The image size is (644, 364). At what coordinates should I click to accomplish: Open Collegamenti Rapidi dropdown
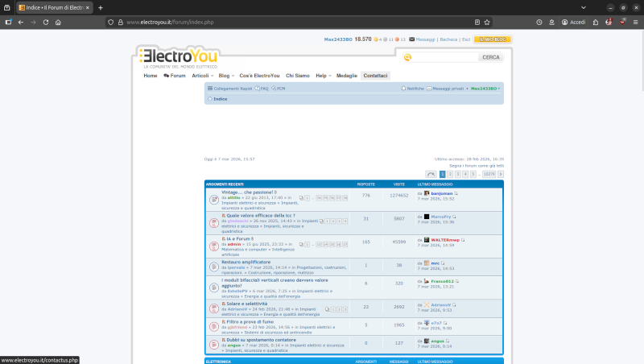click(230, 88)
